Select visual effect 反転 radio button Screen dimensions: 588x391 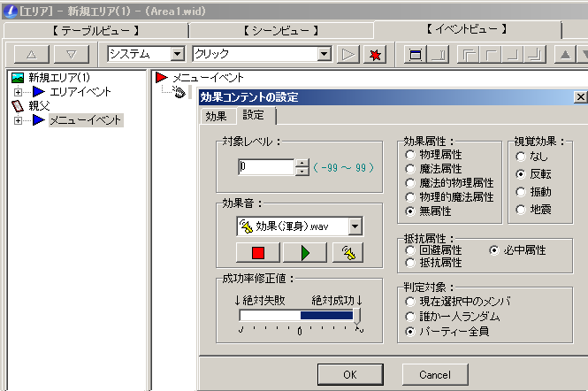(x=521, y=174)
